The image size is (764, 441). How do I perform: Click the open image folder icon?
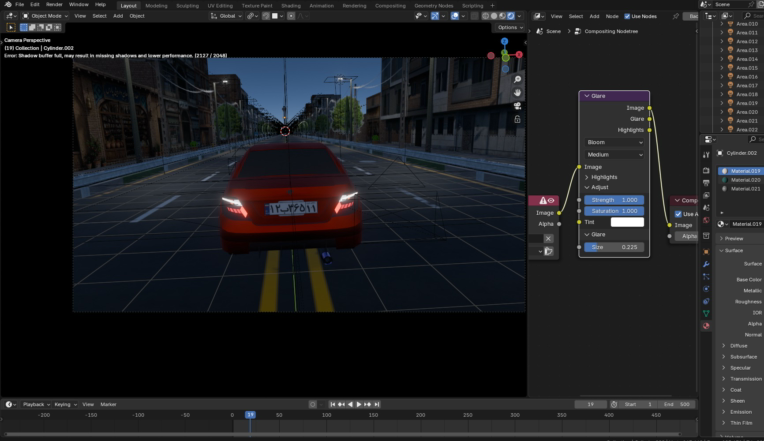(548, 251)
